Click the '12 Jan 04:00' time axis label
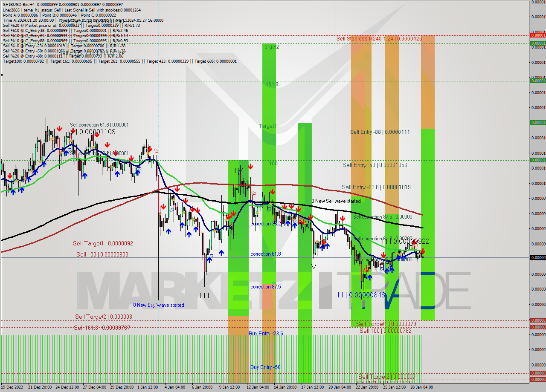Viewport: 546px width, 392px height. point(258,387)
